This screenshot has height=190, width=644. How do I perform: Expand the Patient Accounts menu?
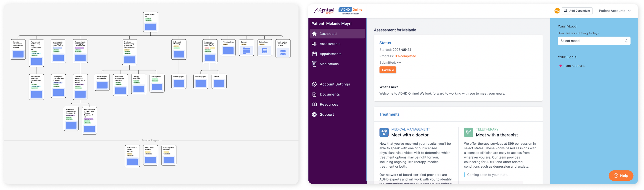(x=615, y=11)
